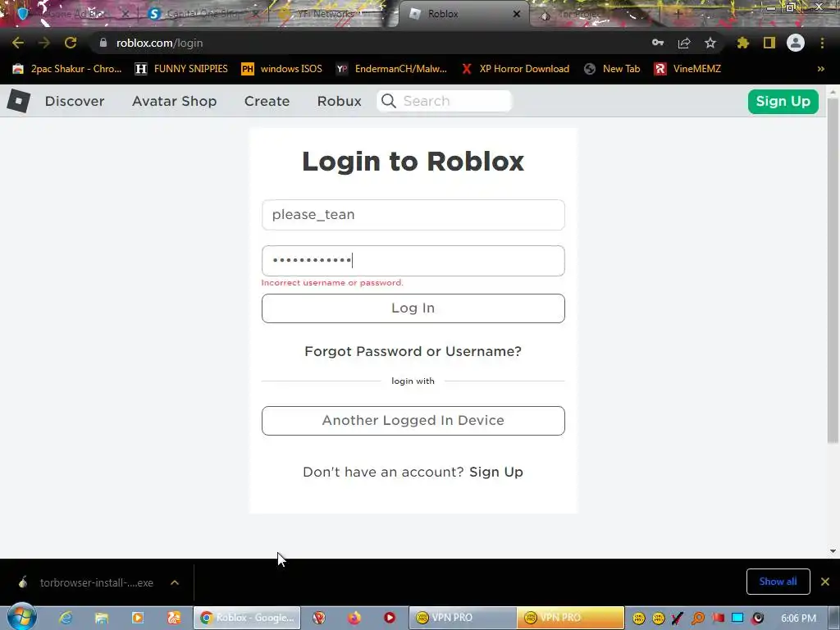Focus the username field with please_tean

413,215
